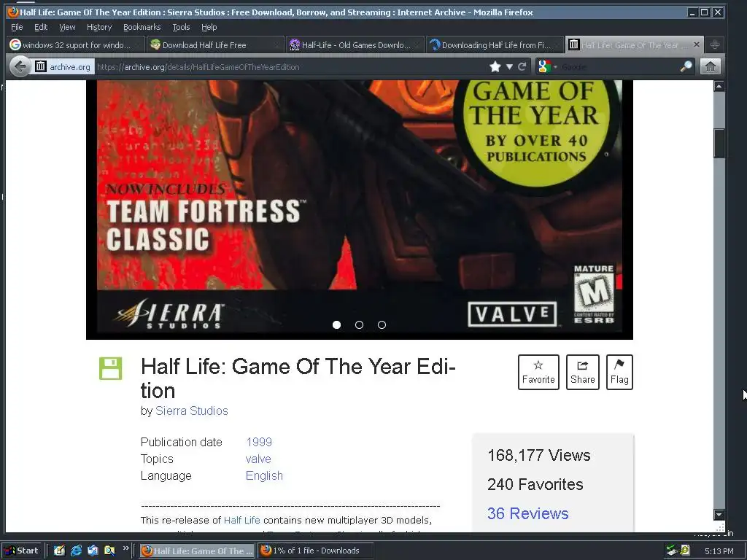The width and height of the screenshot is (747, 560).
Task: Click first quick launch taskbar icon
Action: (59, 551)
